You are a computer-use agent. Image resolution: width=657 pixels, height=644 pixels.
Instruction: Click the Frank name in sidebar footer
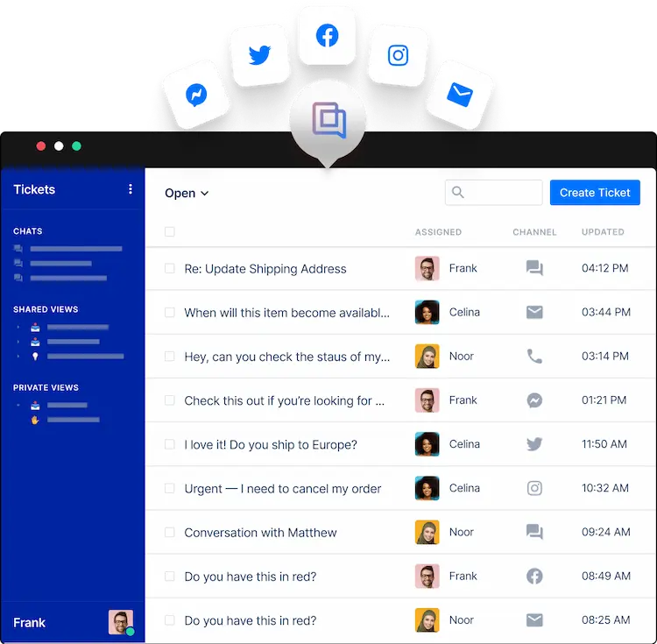pyautogui.click(x=29, y=623)
